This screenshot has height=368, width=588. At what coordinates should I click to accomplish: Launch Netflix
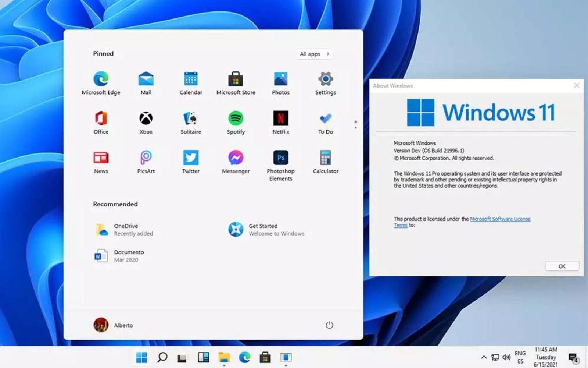tap(281, 123)
